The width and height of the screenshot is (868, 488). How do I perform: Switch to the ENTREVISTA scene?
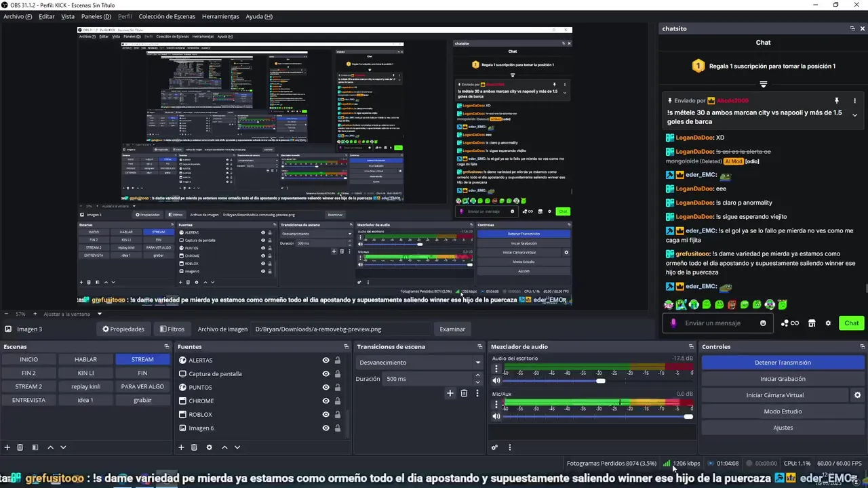[28, 400]
